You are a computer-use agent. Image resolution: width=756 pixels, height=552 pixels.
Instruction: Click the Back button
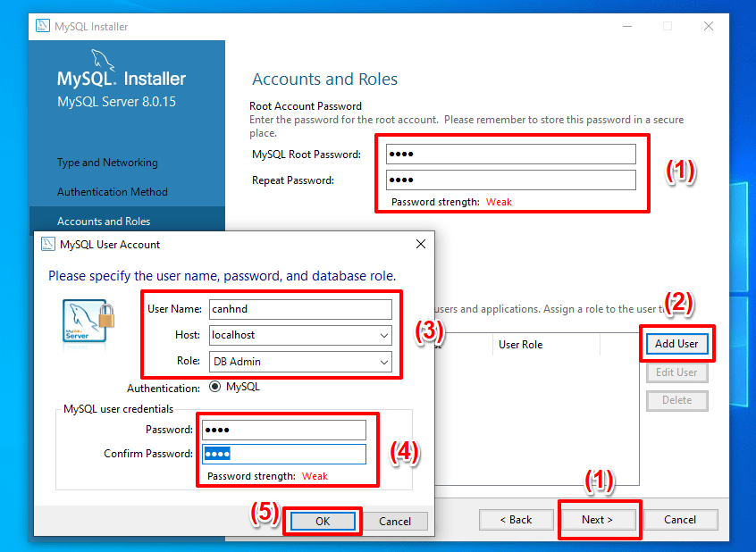516,519
